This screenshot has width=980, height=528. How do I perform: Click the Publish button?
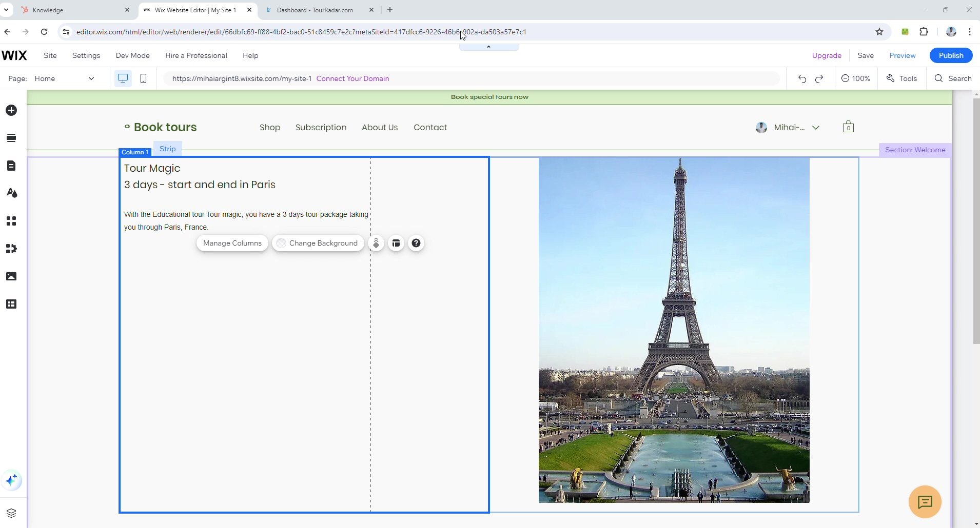(x=951, y=55)
